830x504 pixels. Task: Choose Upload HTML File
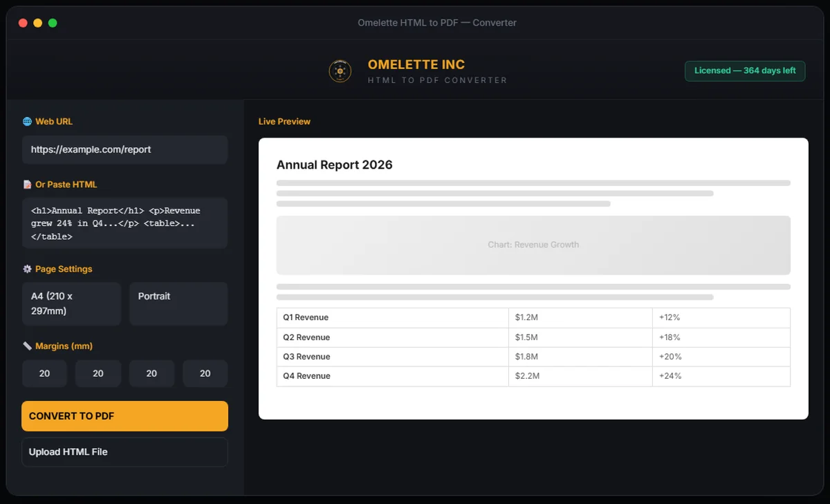click(x=124, y=452)
